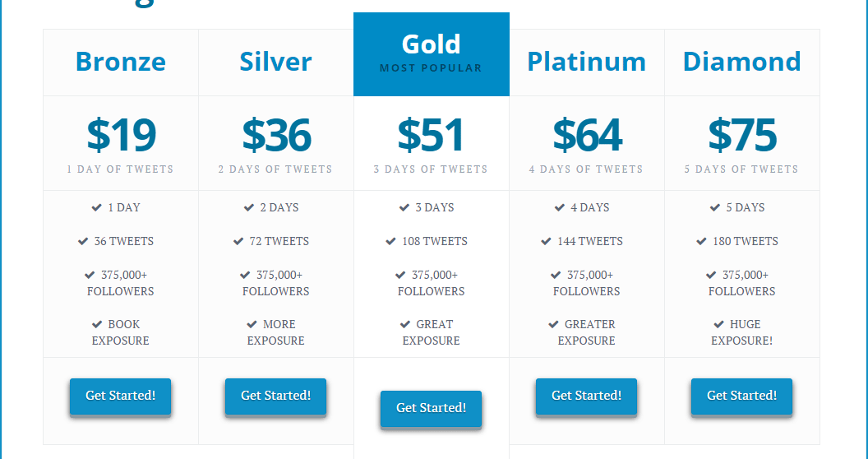Image resolution: width=868 pixels, height=459 pixels.
Task: Click the checkmark icon beside 108 TWEETS
Action: point(390,242)
